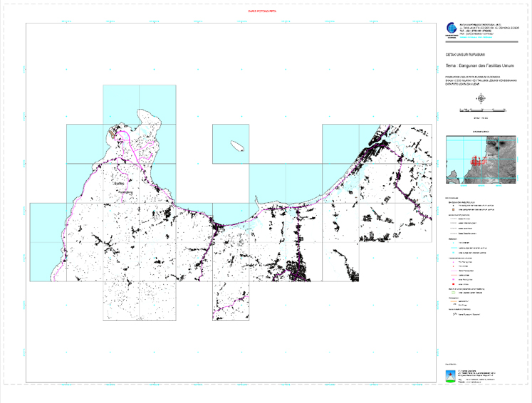Click the cyan line legend swatch

click(x=452, y=247)
